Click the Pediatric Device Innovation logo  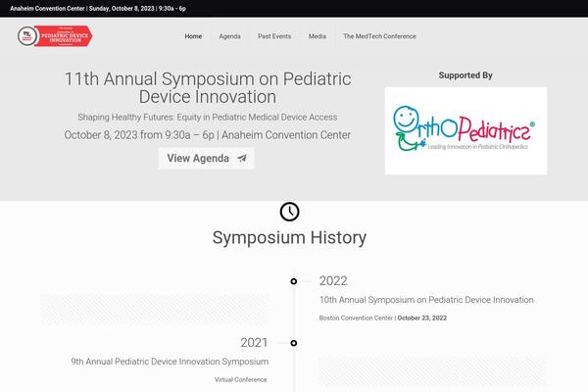[55, 36]
